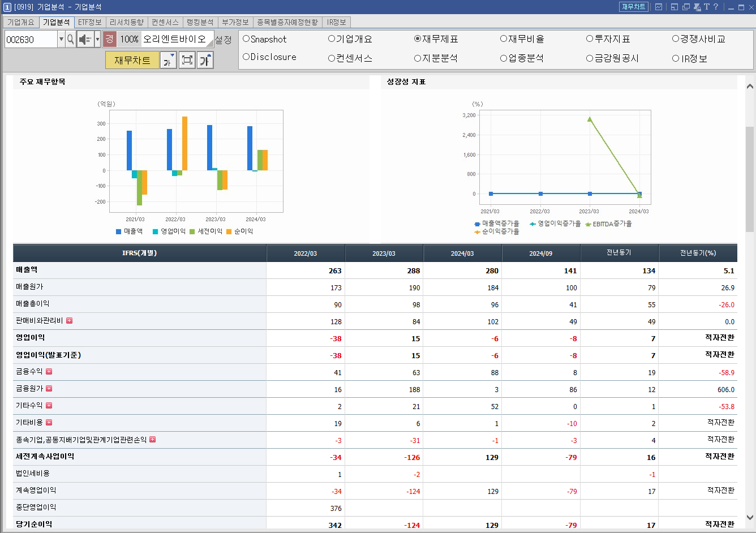Click the red 경 badge icon

[110, 39]
